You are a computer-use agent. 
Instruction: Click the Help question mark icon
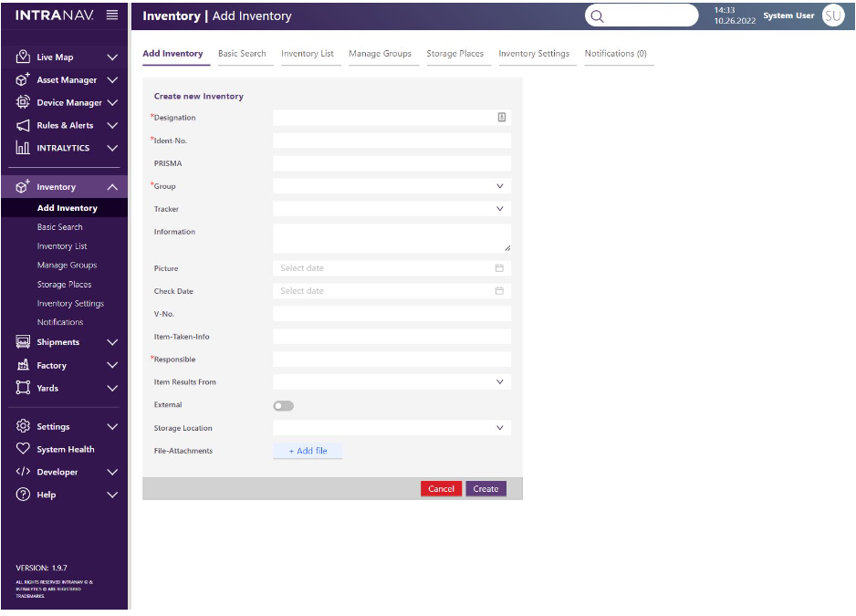pyautogui.click(x=23, y=495)
